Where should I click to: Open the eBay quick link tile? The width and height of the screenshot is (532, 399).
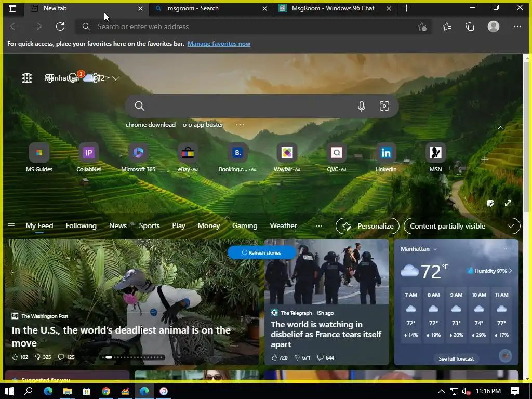point(188,157)
